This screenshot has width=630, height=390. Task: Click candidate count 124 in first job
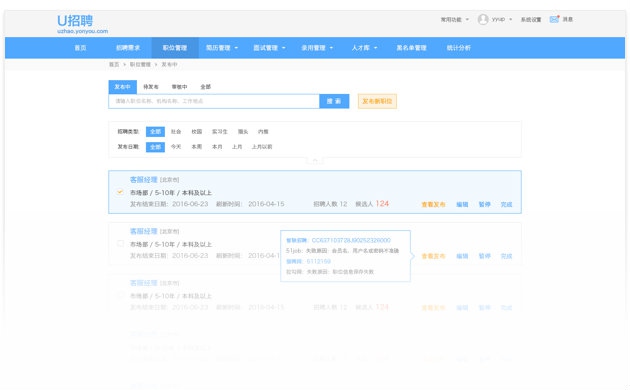coord(382,204)
